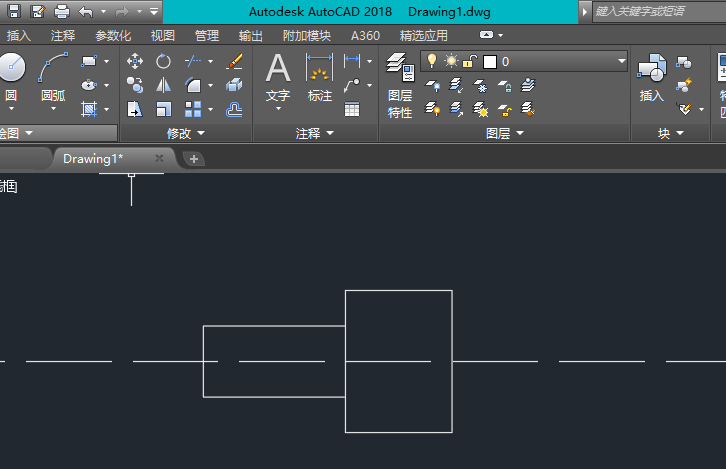Click the Create block icon
Screen dimensions: 726x469
tap(684, 62)
